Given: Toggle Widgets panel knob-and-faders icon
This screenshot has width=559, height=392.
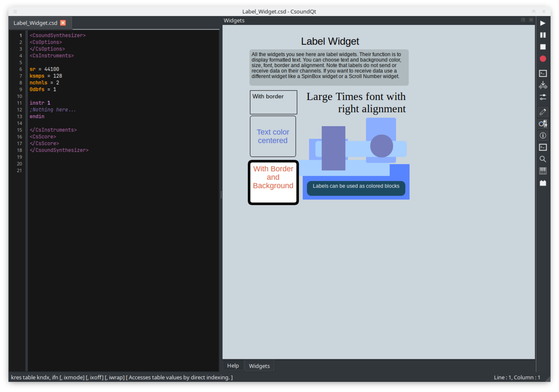Looking at the screenshot, I should pyautogui.click(x=543, y=124).
